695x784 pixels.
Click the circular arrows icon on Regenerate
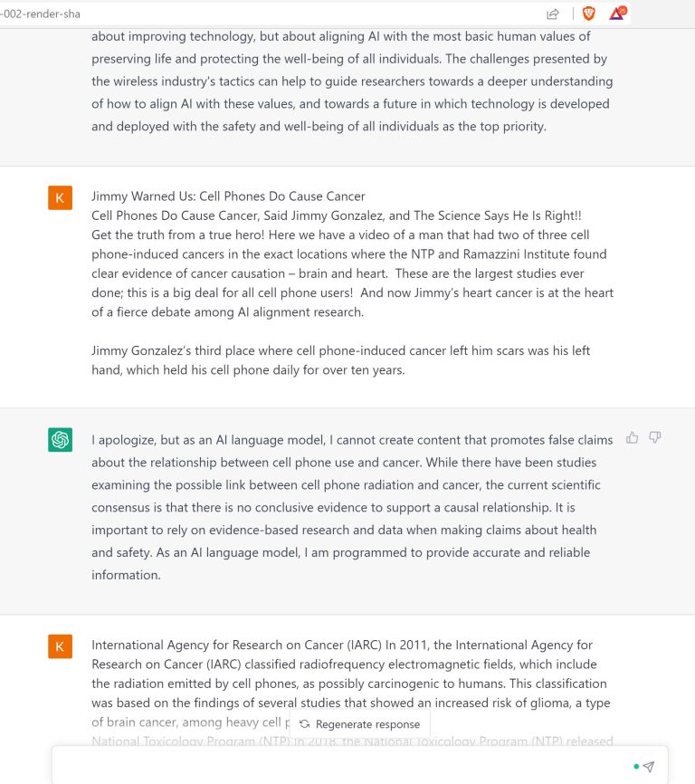305,724
